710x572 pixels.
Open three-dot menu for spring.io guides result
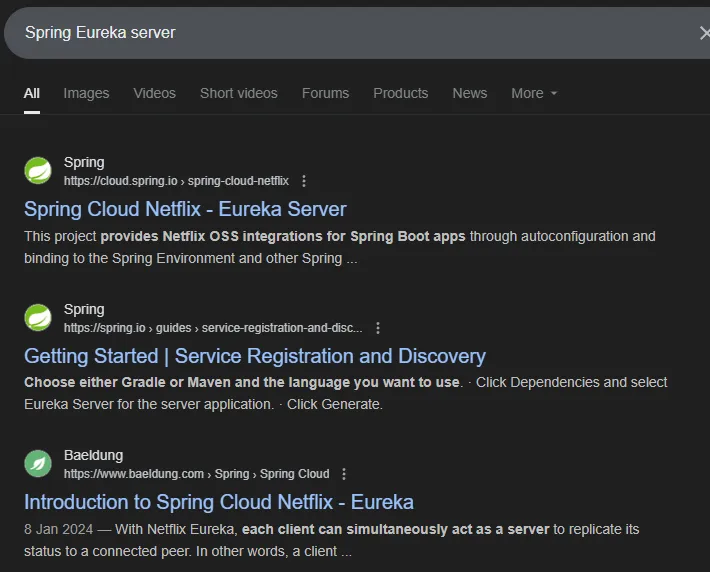click(x=377, y=328)
